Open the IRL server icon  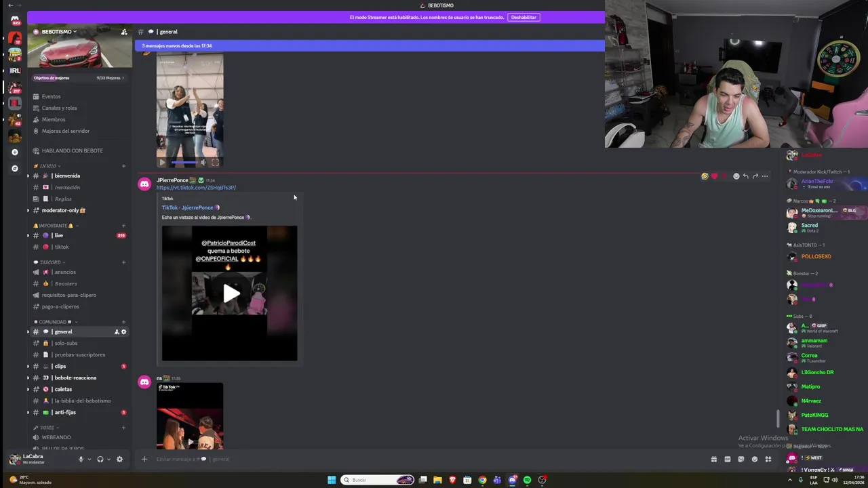(15, 70)
